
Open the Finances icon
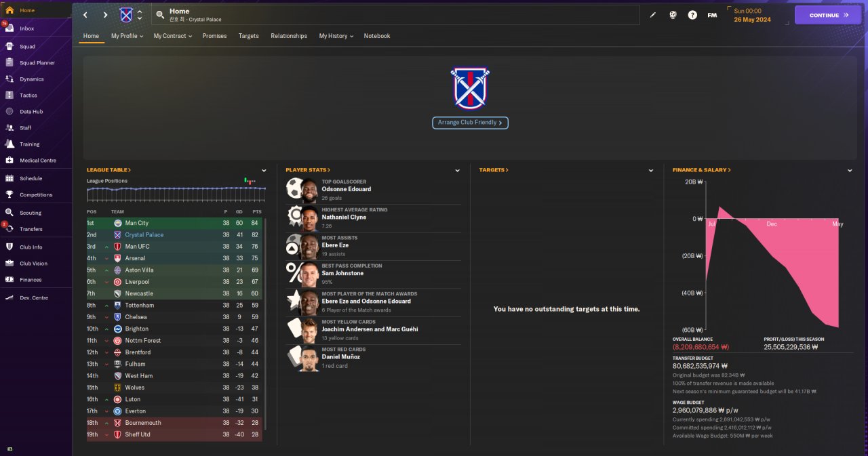pyautogui.click(x=9, y=280)
